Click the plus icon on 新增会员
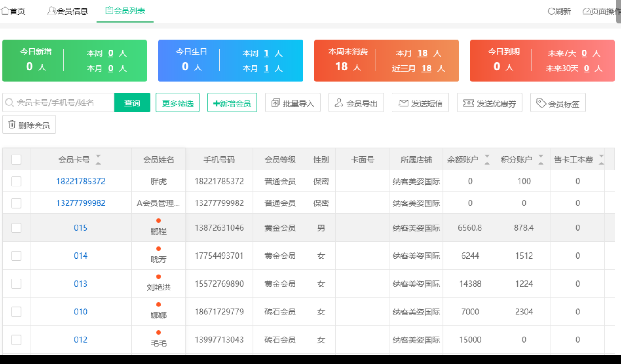 click(217, 102)
